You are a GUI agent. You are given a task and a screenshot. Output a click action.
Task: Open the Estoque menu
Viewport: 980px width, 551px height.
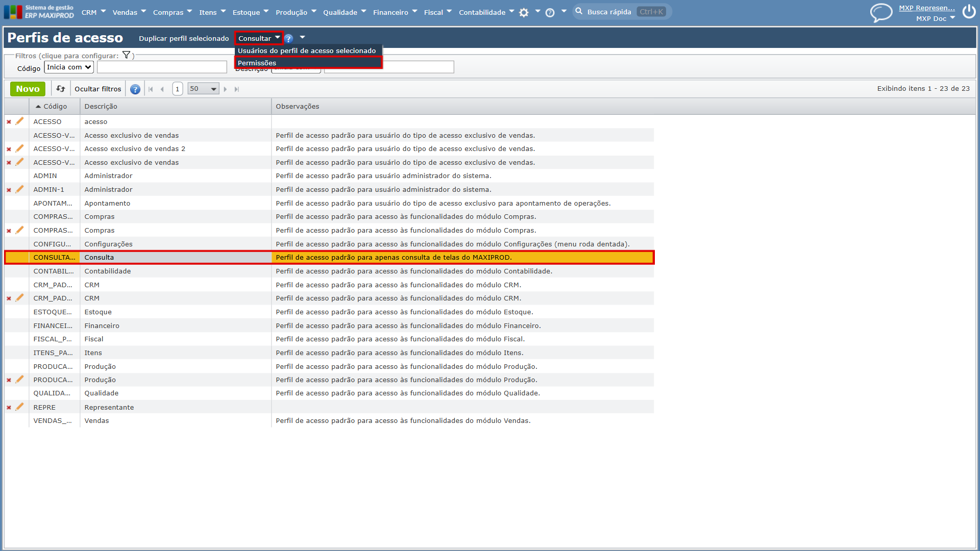[250, 12]
